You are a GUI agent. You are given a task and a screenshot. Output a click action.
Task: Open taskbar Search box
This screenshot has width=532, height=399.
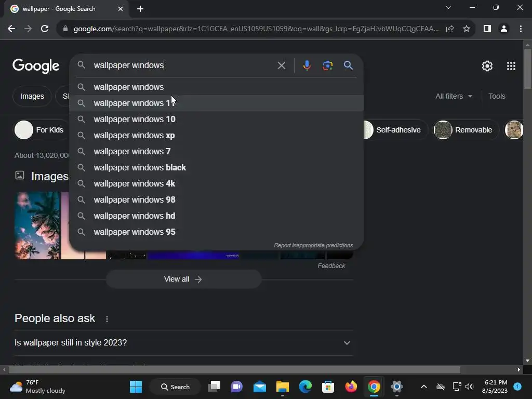point(175,387)
